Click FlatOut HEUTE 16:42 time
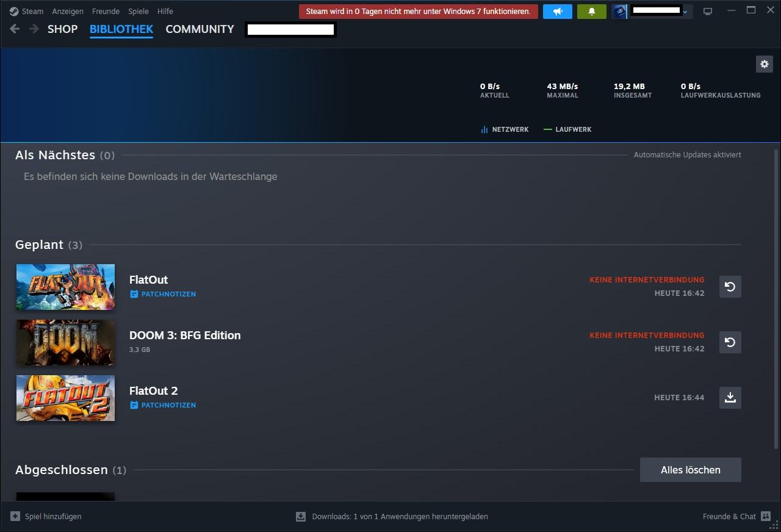Image resolution: width=781 pixels, height=532 pixels. point(679,293)
